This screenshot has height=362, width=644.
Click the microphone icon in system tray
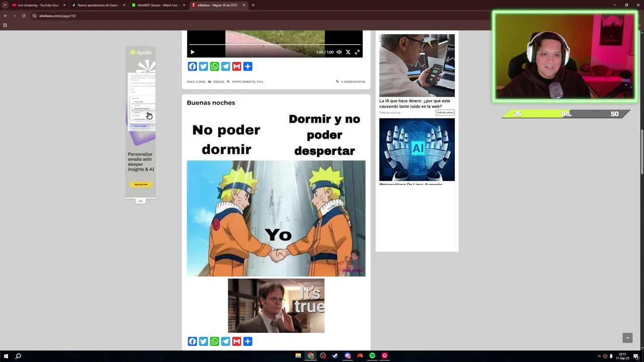click(x=611, y=356)
